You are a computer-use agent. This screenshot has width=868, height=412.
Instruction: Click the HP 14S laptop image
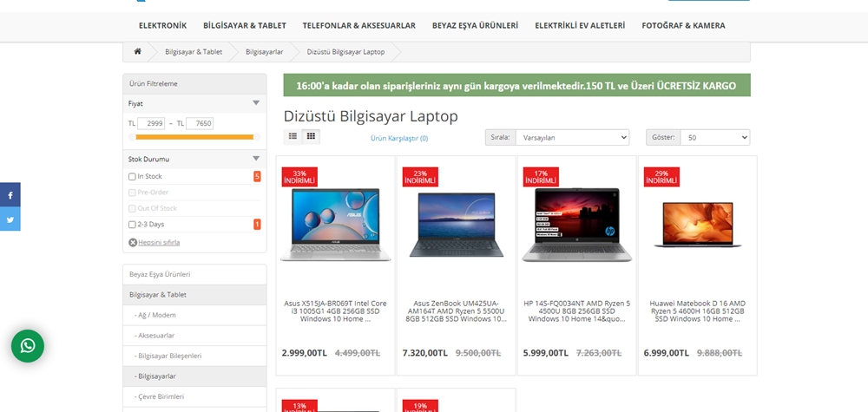click(x=577, y=225)
